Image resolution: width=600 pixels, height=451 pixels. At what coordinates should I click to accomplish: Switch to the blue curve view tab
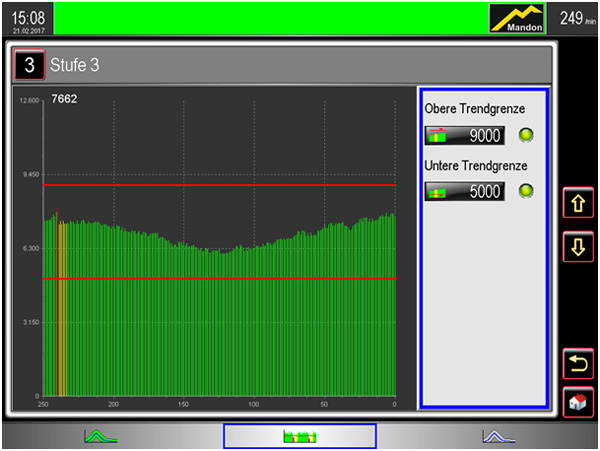point(497,436)
